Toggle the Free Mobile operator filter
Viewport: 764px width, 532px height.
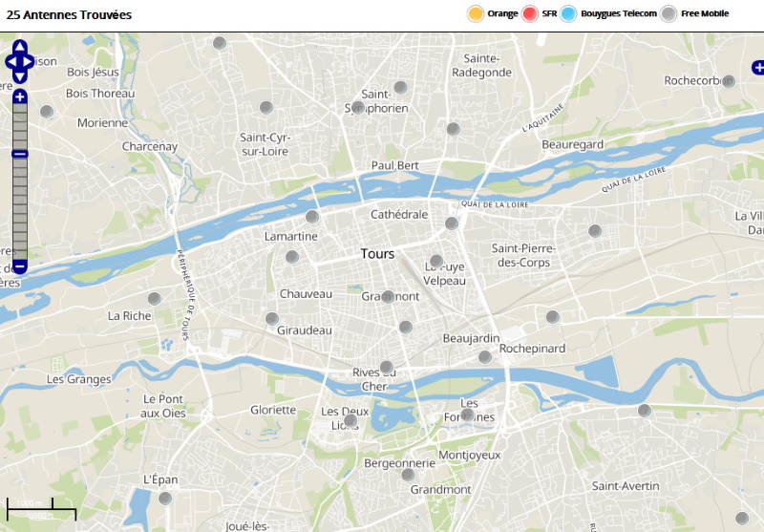pos(669,13)
